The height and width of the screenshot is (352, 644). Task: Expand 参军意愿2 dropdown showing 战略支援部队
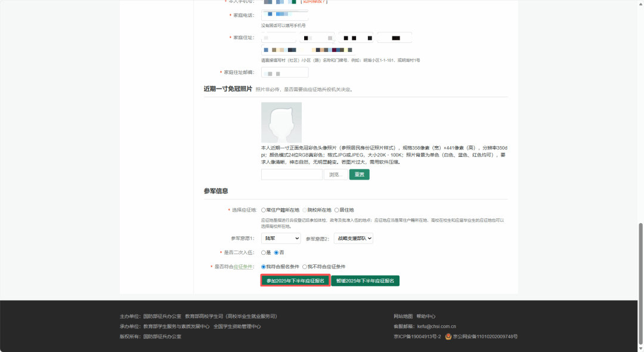tap(353, 239)
